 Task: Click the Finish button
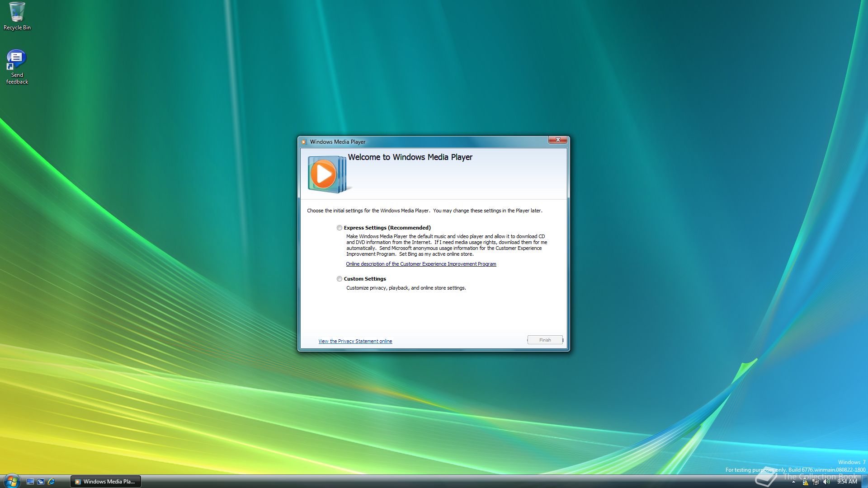pos(545,340)
